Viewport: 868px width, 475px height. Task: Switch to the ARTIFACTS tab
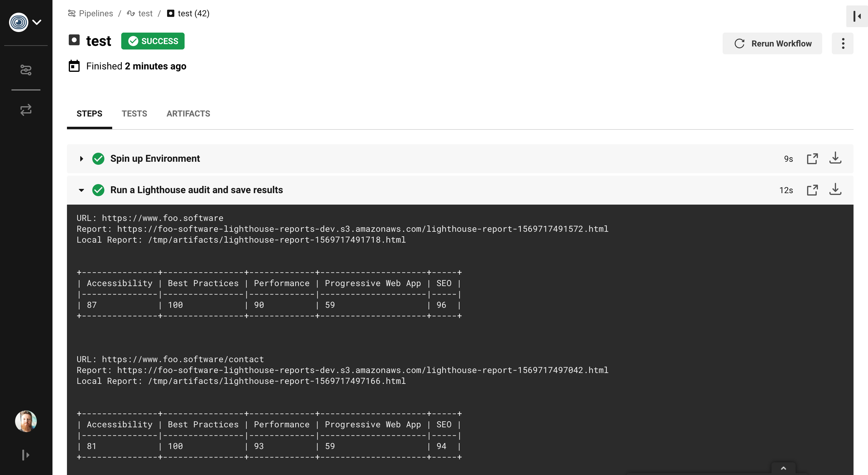[188, 113]
